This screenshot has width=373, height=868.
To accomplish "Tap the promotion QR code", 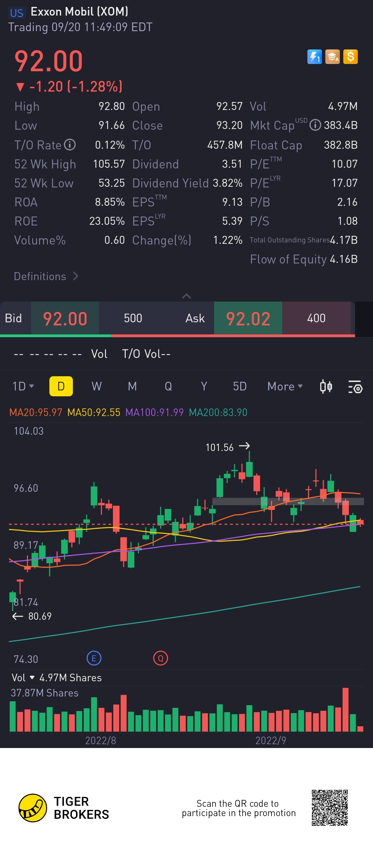I will [330, 808].
